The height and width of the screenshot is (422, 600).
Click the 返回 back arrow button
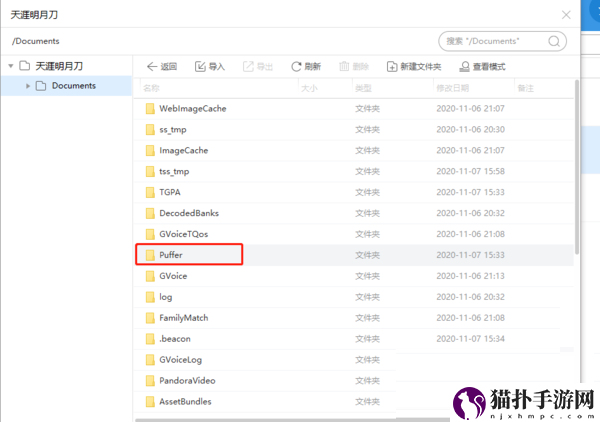(x=161, y=67)
